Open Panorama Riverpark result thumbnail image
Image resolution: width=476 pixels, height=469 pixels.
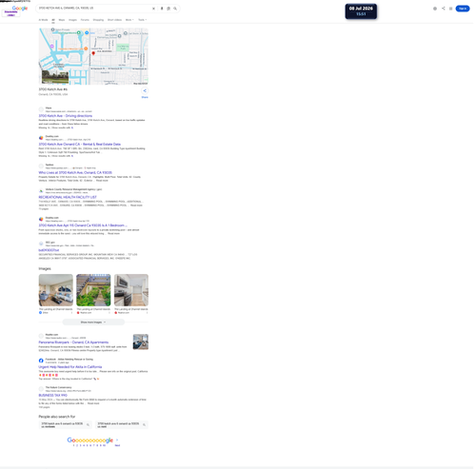pyautogui.click(x=141, y=342)
